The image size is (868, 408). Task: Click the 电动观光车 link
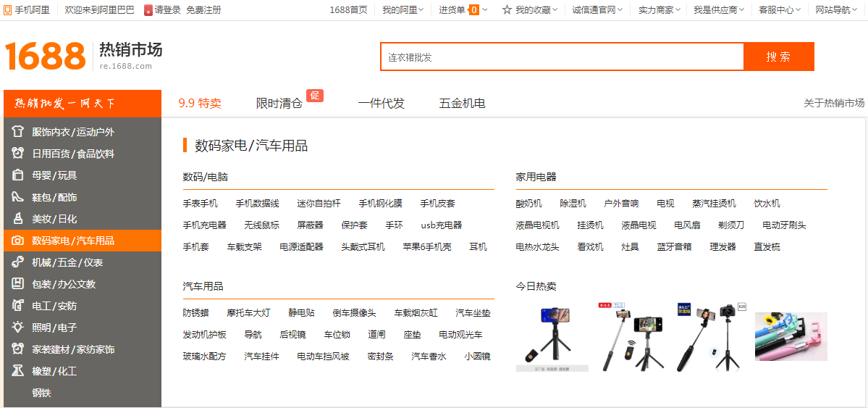click(x=460, y=335)
